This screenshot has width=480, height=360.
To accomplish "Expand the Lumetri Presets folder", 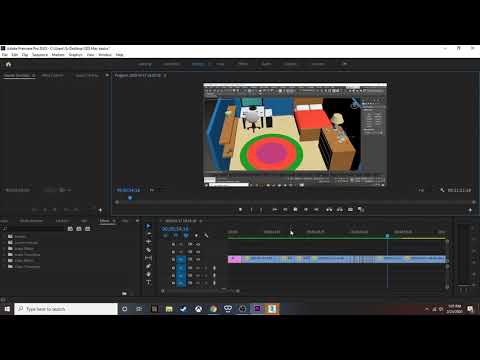I will (5, 242).
